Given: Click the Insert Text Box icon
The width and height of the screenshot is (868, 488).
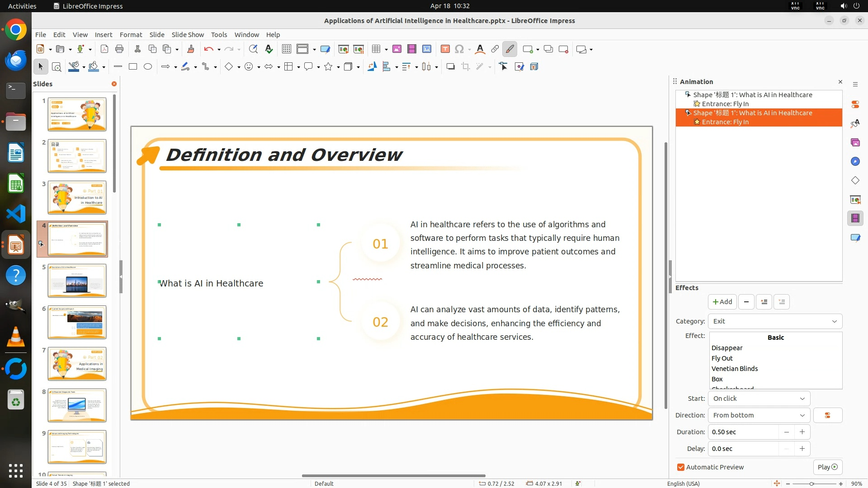Looking at the screenshot, I should (445, 49).
